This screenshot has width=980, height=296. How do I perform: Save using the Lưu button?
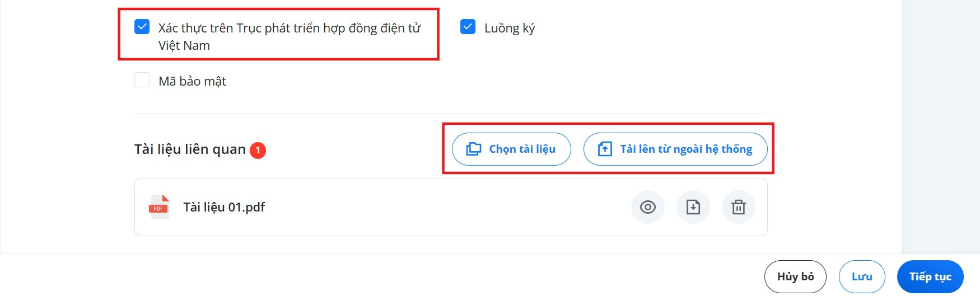pyautogui.click(x=862, y=276)
